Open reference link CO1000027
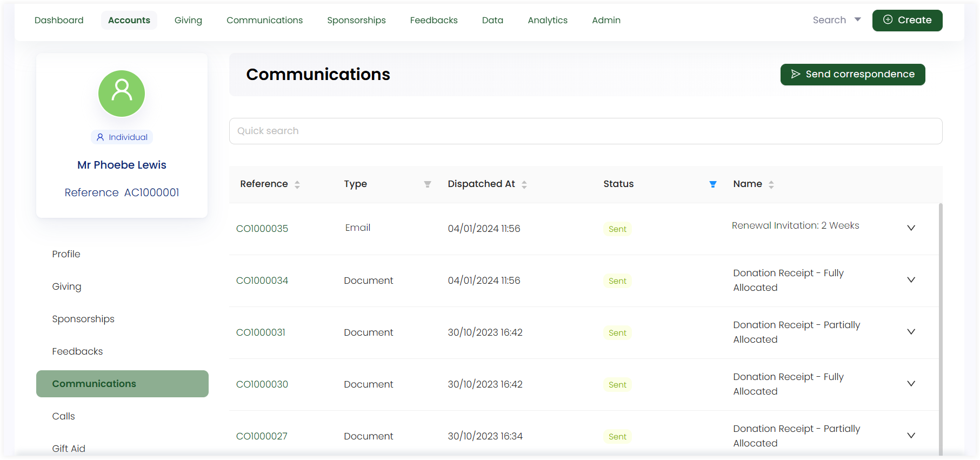The width and height of the screenshot is (980, 460). tap(262, 436)
